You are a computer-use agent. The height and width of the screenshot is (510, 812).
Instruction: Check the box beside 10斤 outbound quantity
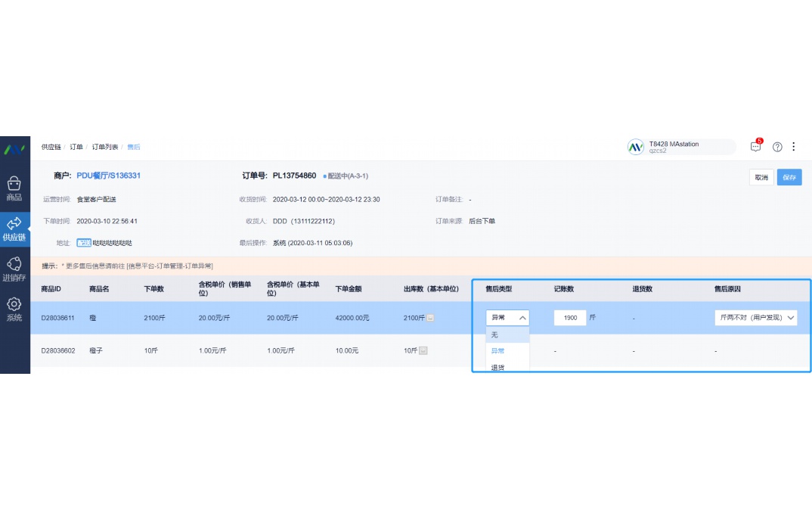[x=424, y=350]
